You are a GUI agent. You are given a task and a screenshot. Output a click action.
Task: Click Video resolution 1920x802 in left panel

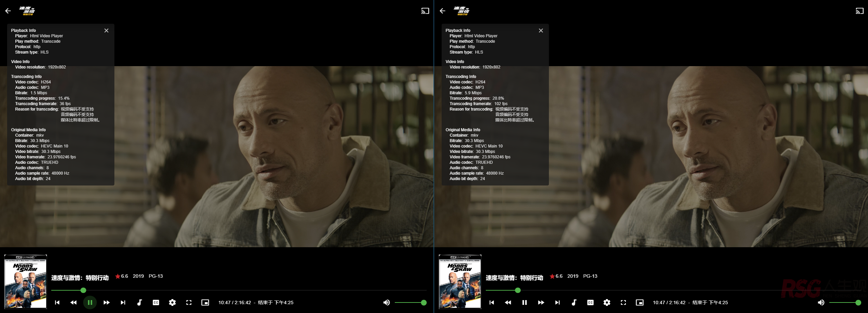pyautogui.click(x=40, y=67)
